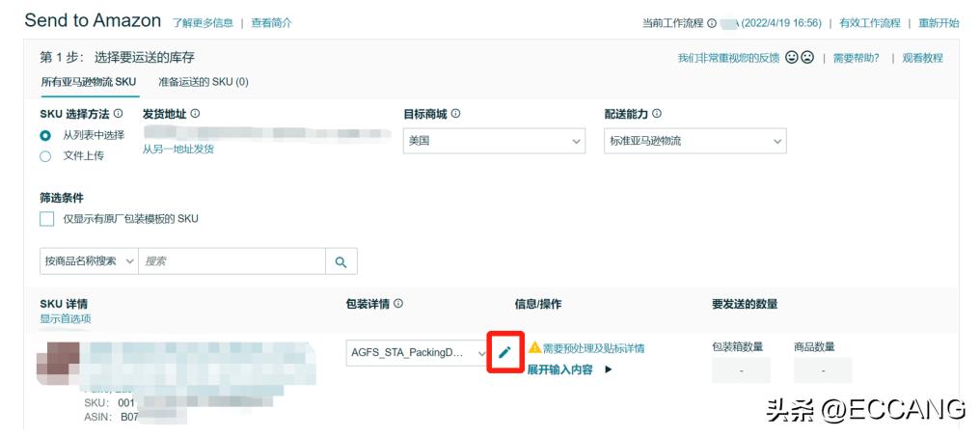This screenshot has width=980, height=437.
Task: Click 了解更多信息 link
Action: click(x=203, y=23)
